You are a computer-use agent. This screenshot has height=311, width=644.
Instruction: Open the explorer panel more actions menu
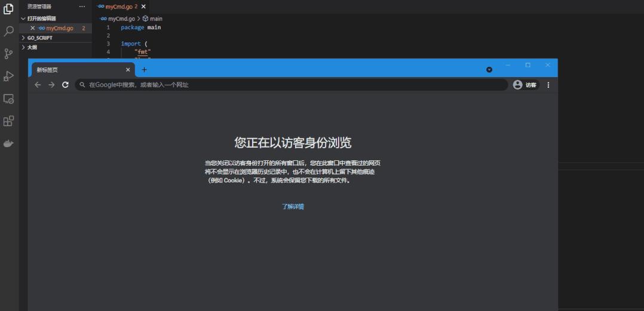click(x=82, y=7)
